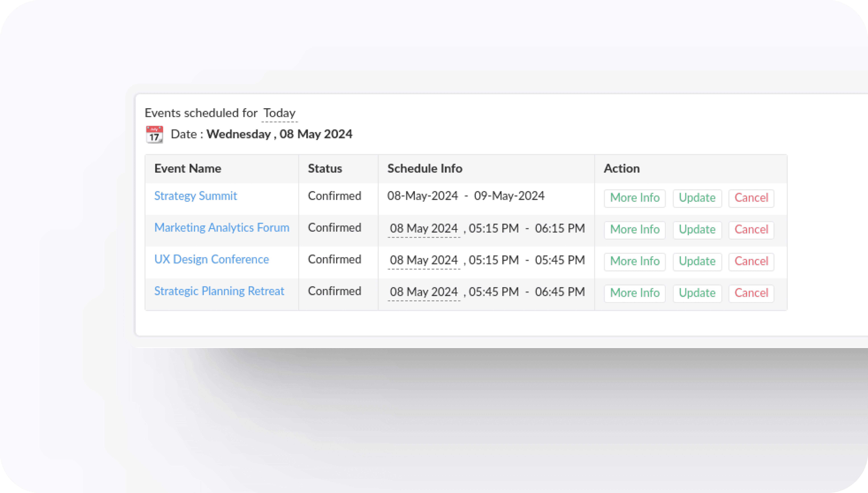Show More Info for Marketing Analytics Forum

coord(635,230)
